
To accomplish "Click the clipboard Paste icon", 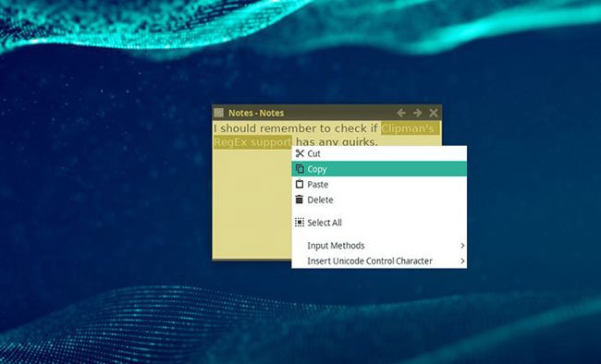I will click(x=300, y=184).
